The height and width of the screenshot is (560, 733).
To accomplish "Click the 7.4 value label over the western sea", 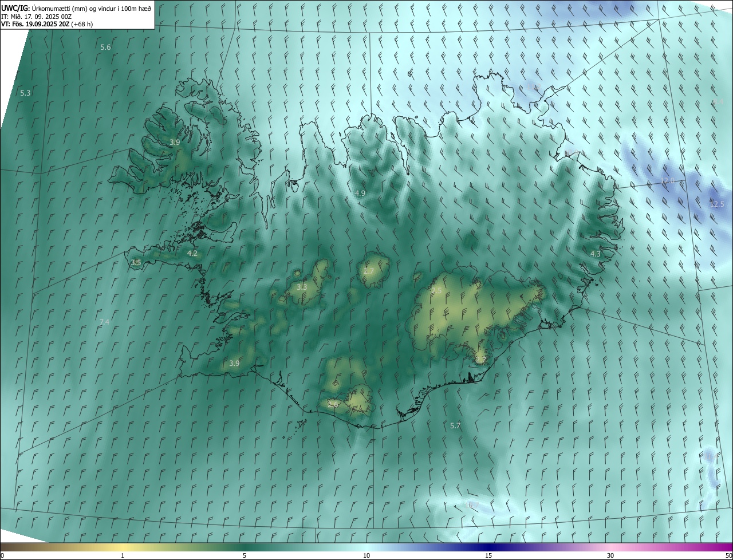I will point(104,322).
